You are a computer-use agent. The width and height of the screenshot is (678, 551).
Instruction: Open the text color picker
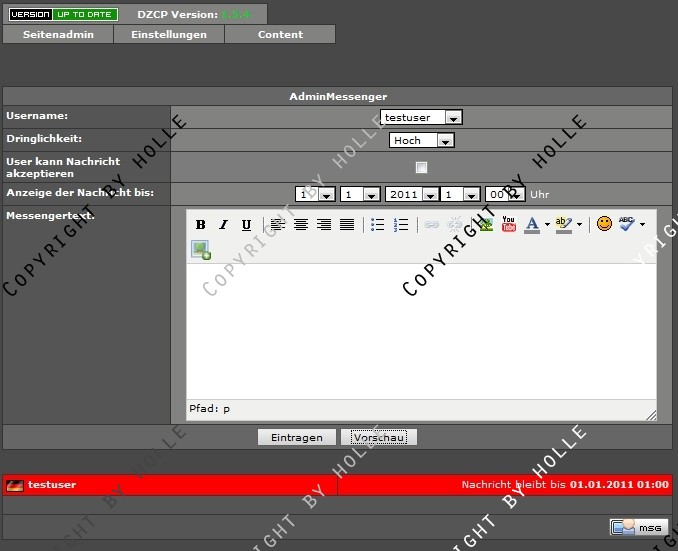(533, 225)
